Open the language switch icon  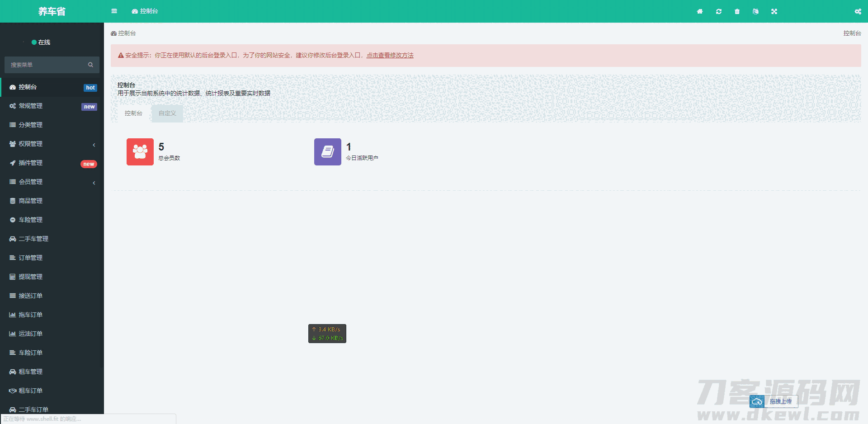[755, 11]
